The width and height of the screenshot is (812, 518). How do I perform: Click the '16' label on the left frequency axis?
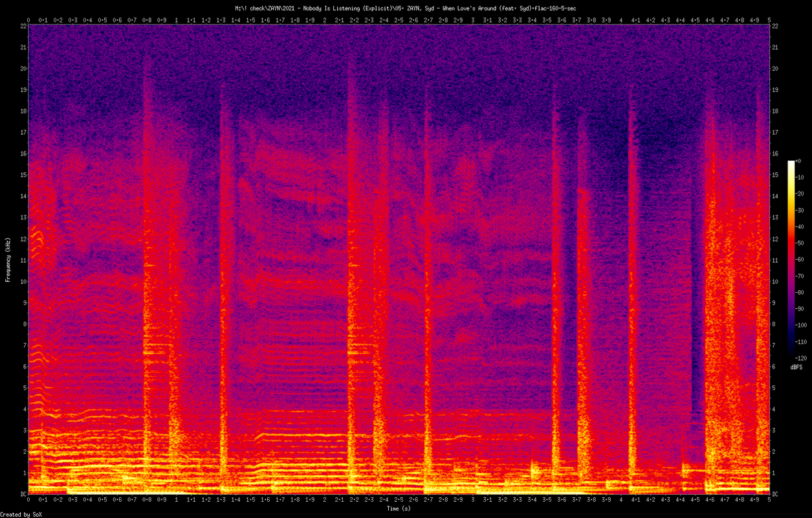tap(23, 153)
